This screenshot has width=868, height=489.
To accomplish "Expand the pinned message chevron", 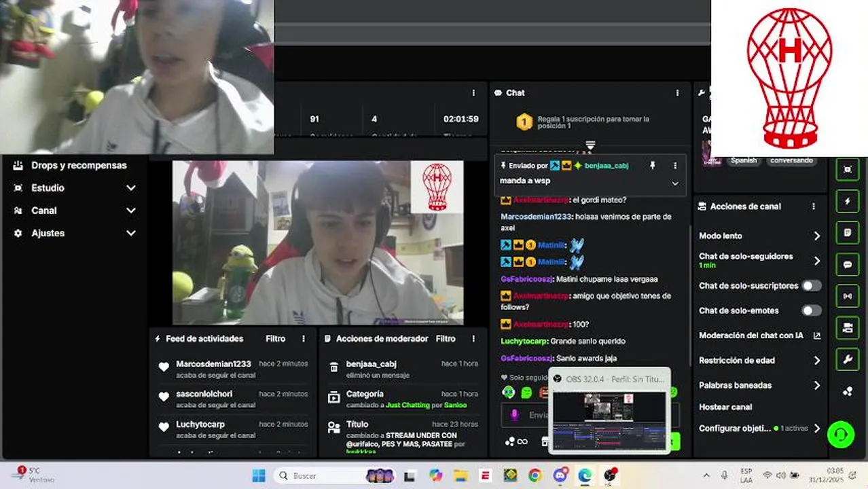I will click(x=675, y=183).
